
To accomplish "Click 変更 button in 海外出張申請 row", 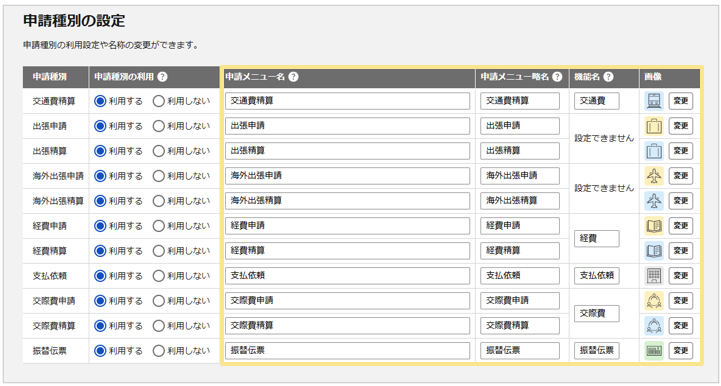I will (x=681, y=176).
